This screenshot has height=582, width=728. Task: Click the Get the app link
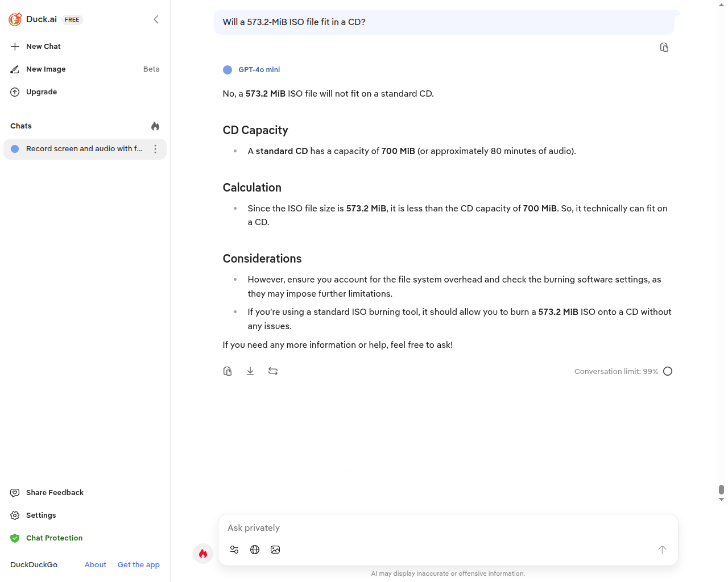tap(138, 565)
